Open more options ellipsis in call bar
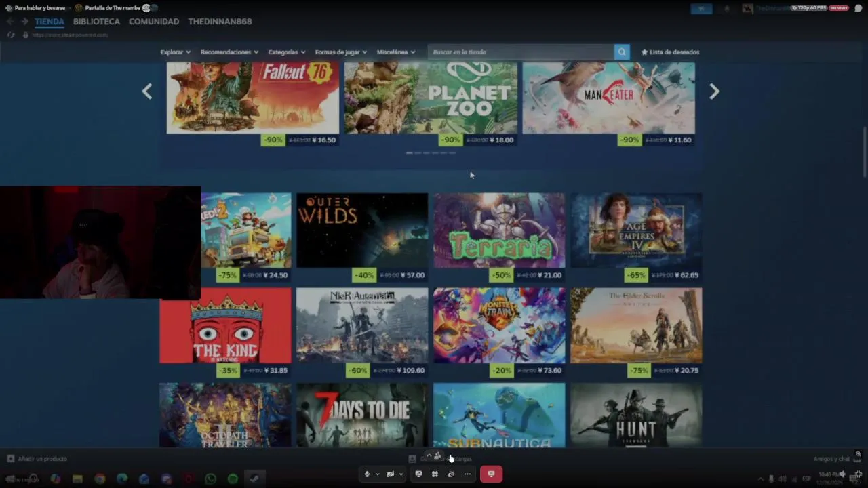Image resolution: width=868 pixels, height=488 pixels. [x=467, y=474]
